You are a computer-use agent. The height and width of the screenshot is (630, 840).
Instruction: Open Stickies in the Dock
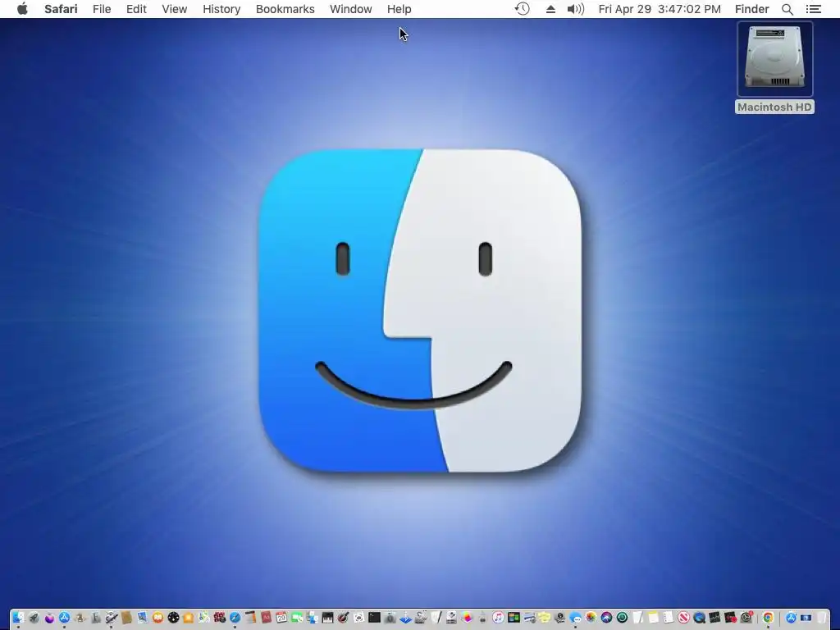545,618
